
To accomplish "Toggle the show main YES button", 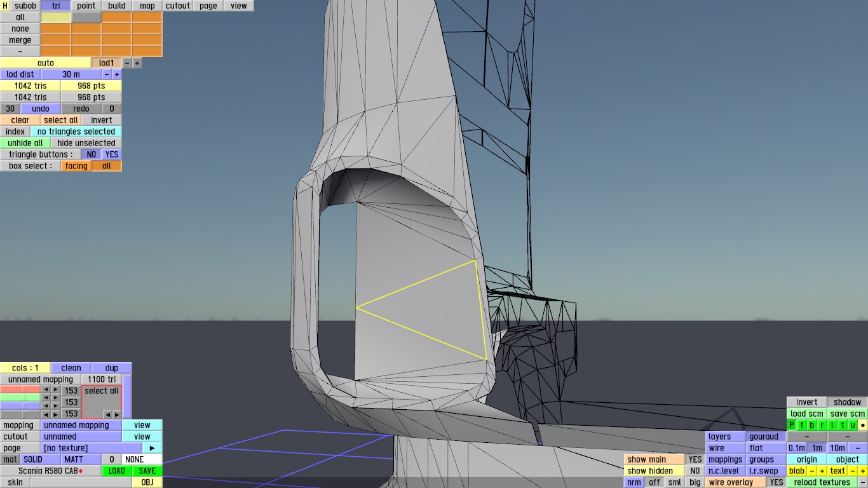I will tap(695, 459).
